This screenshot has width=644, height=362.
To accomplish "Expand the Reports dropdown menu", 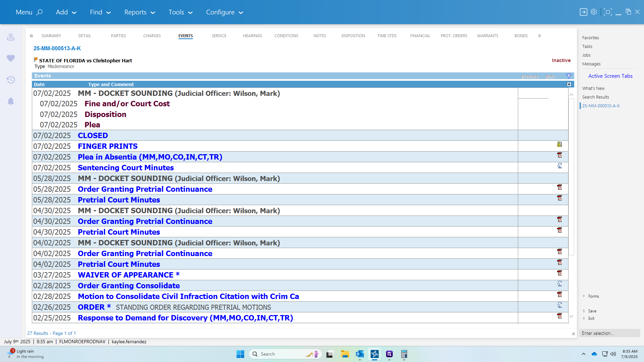I will (140, 12).
